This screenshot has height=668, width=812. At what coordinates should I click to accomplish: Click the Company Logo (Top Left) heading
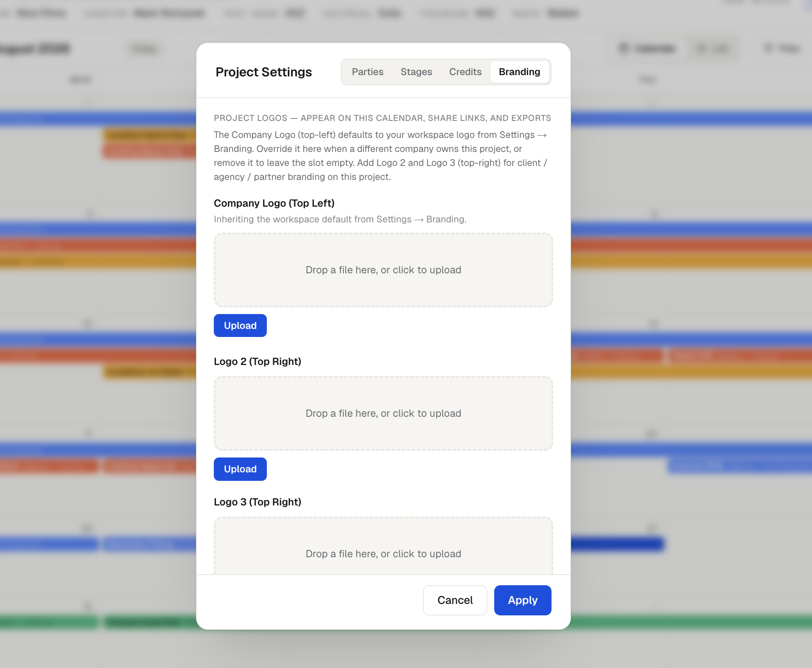(x=274, y=203)
